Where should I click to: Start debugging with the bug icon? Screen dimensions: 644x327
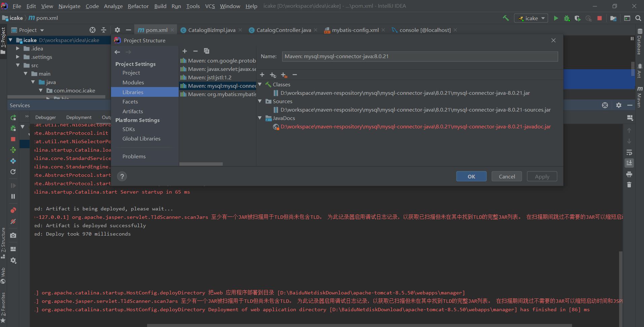(x=567, y=18)
